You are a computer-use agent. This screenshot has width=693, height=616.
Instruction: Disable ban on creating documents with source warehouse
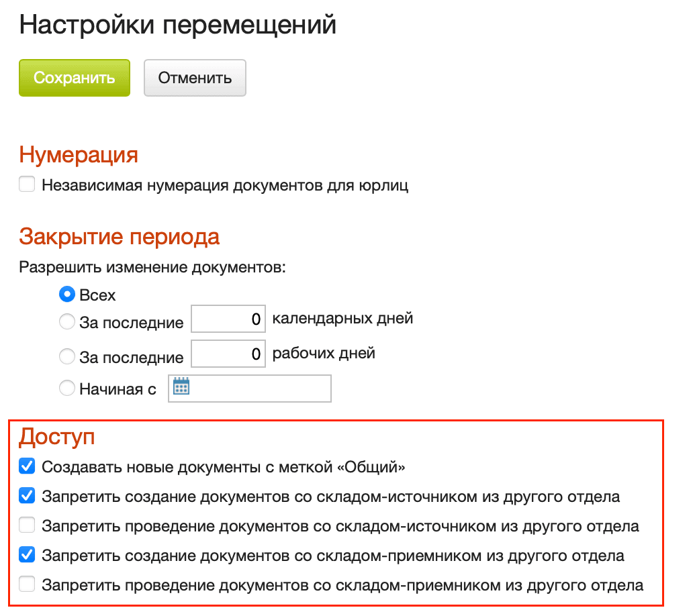click(26, 495)
